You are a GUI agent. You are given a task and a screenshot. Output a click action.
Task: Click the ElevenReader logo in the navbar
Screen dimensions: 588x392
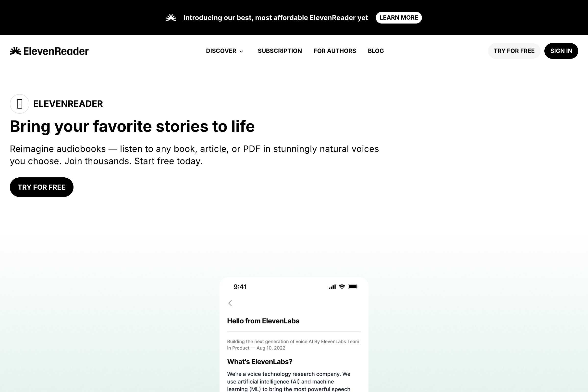click(x=49, y=51)
